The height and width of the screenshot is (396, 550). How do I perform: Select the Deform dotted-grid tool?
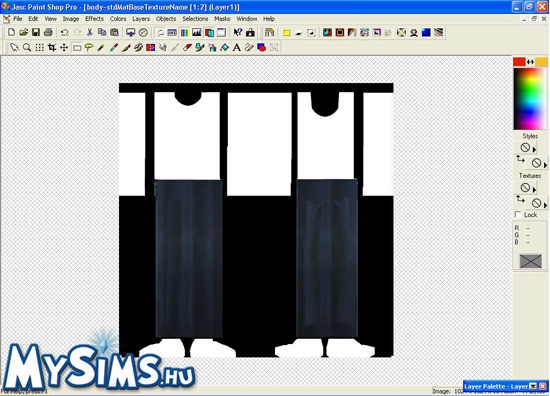click(39, 47)
